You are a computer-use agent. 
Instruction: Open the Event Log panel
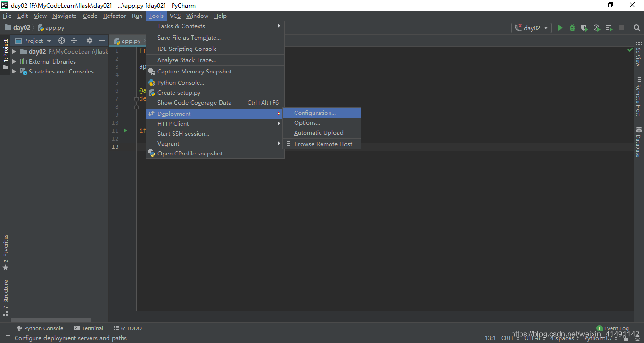coord(612,328)
